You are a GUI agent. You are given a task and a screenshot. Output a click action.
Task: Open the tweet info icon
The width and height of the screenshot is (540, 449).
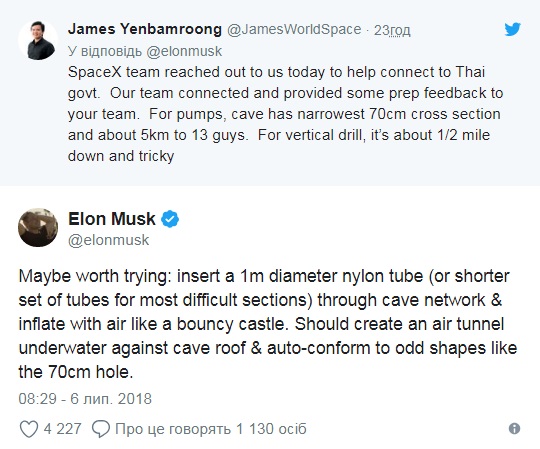pyautogui.click(x=514, y=429)
